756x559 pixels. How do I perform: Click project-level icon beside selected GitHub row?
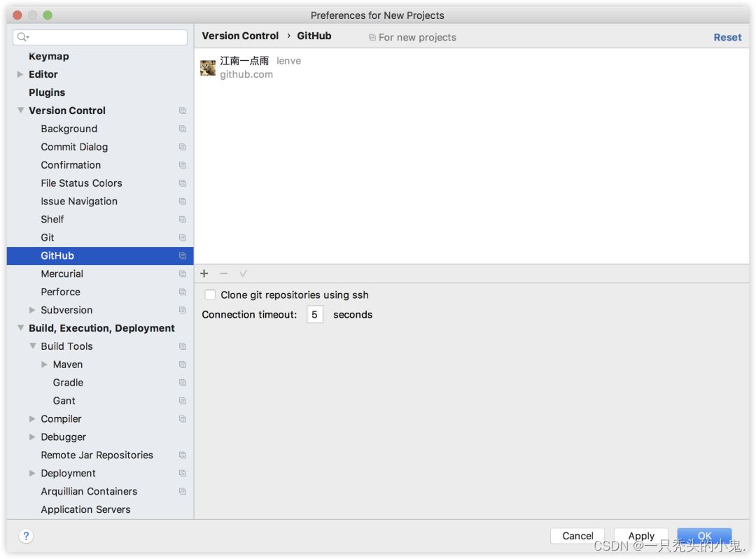point(183,256)
